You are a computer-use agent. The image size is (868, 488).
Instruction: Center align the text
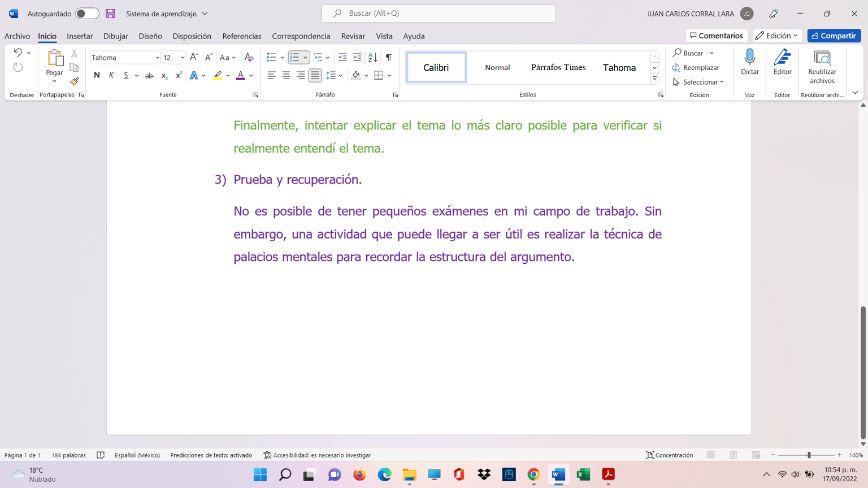(286, 75)
